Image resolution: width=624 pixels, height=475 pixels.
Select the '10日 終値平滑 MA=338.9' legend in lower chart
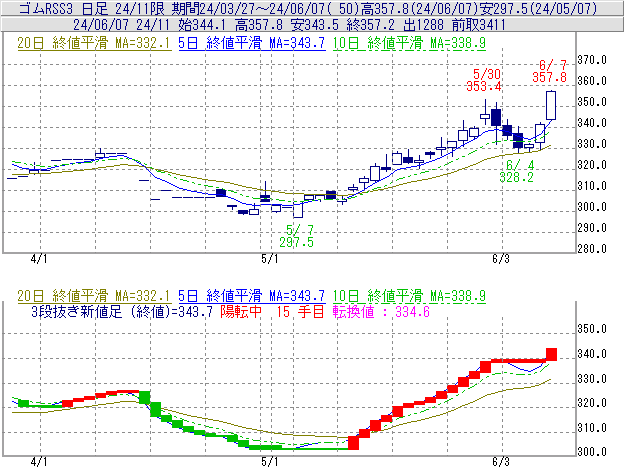409,296
